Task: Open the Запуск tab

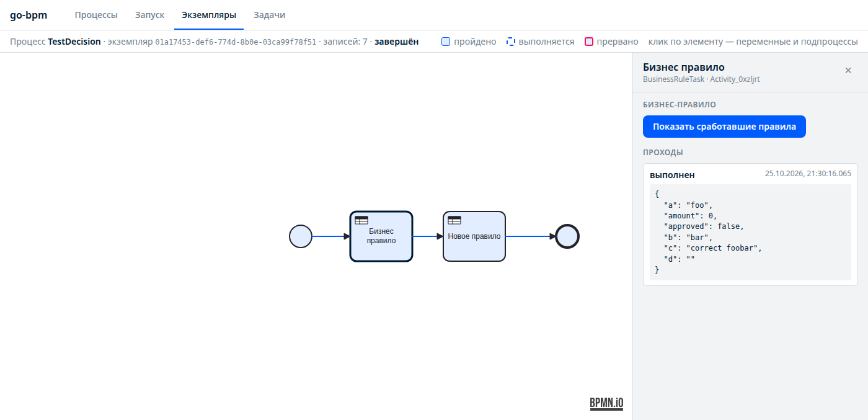Action: point(150,15)
